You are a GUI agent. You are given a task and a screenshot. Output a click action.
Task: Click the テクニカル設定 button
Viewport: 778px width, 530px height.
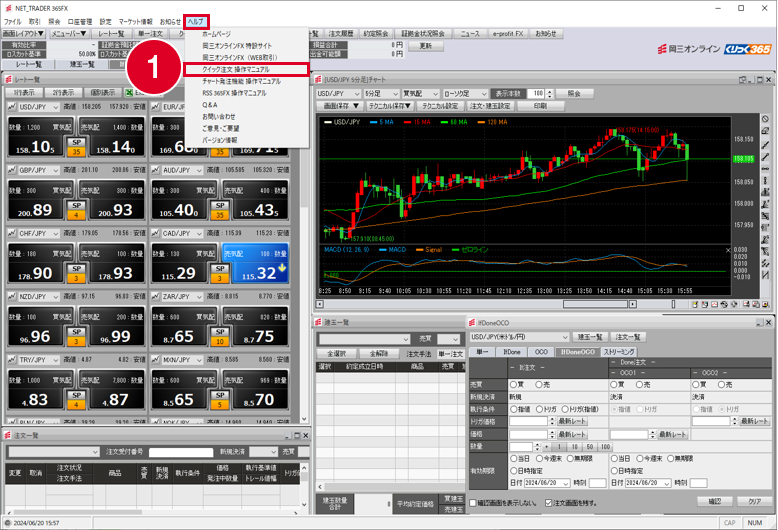(x=441, y=106)
